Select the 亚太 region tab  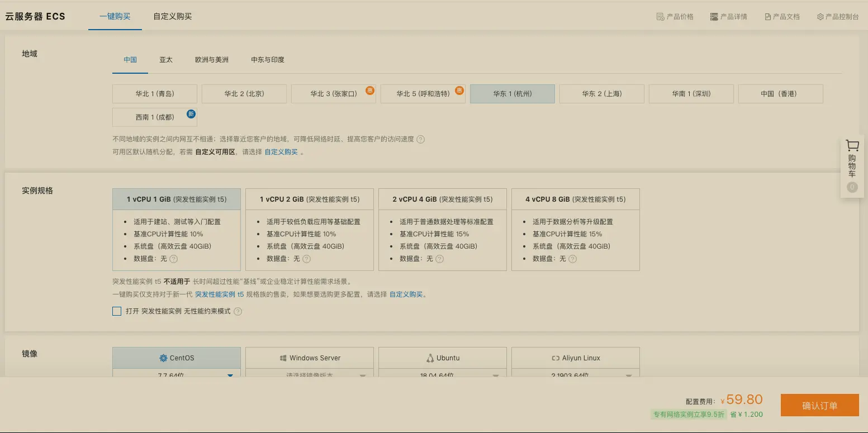click(166, 59)
